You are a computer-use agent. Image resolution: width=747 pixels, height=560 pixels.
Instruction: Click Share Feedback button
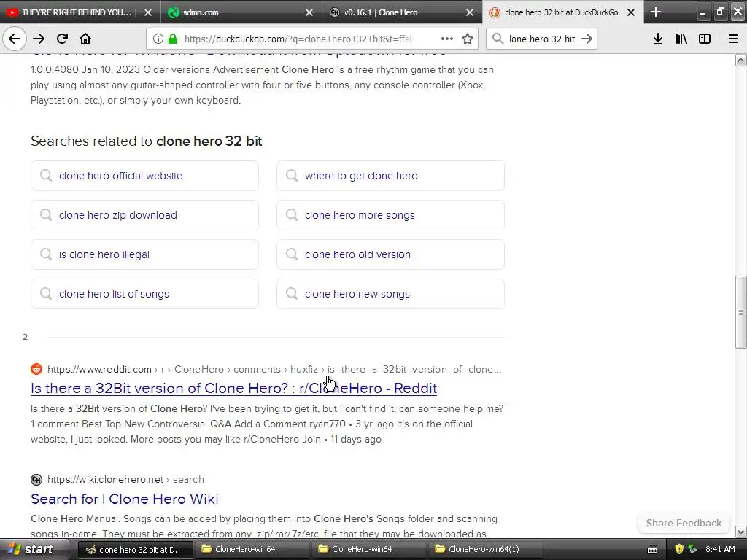[x=684, y=523]
